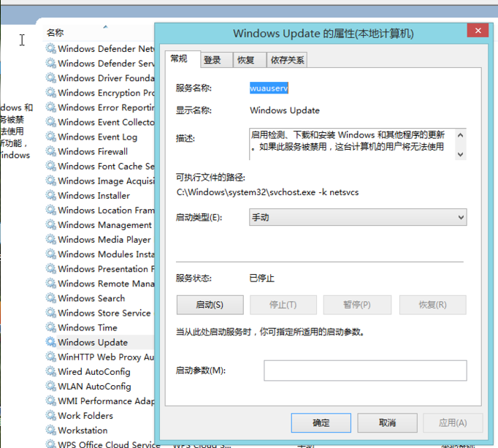The width and height of the screenshot is (498, 448).
Task: Click inside the 描述 description text box
Action: point(352,144)
